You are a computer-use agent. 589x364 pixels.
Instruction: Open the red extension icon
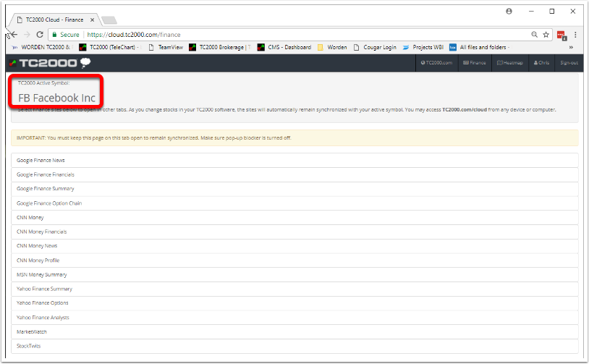pos(562,35)
